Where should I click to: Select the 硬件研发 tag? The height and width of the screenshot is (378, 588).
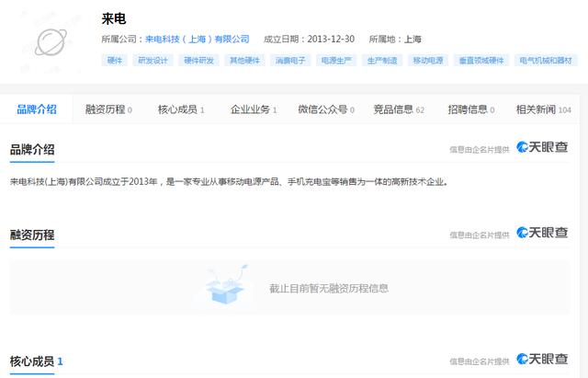(198, 61)
